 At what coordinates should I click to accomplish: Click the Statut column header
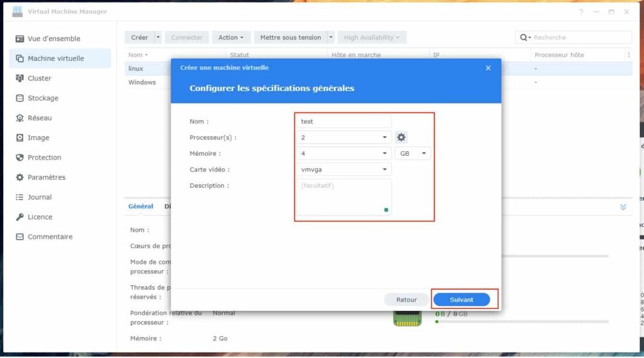coord(240,55)
